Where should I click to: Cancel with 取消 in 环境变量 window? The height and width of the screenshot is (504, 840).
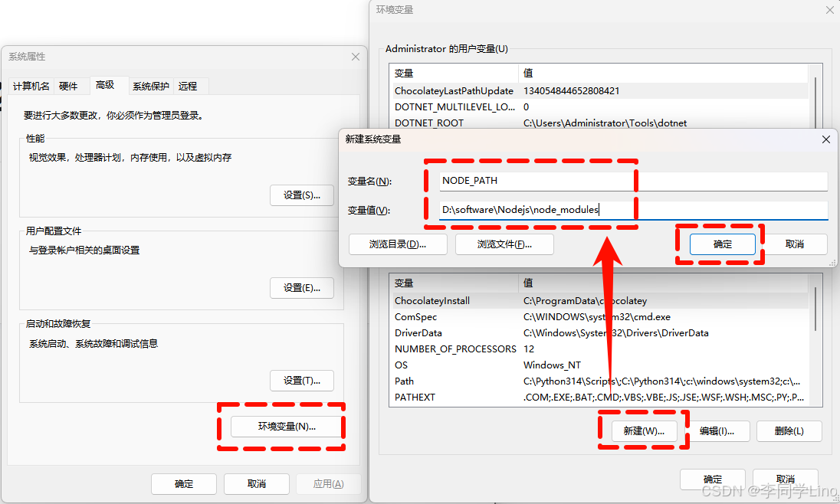click(786, 479)
